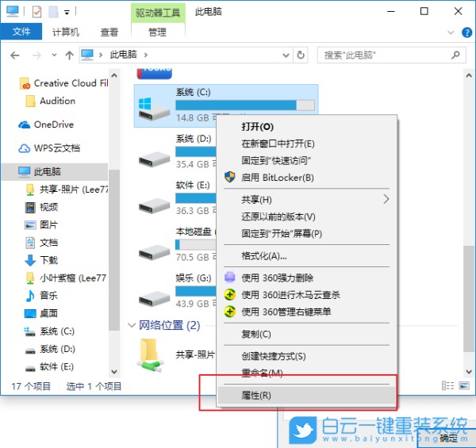476x448 pixels.
Task: Expand the ribbon chevron
Action: [451, 33]
